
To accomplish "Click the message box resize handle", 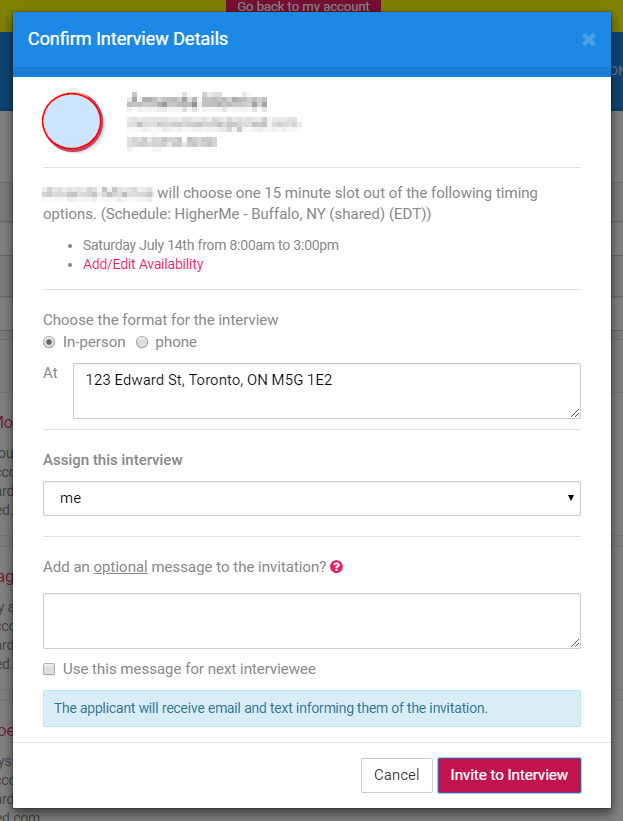I will click(x=575, y=643).
